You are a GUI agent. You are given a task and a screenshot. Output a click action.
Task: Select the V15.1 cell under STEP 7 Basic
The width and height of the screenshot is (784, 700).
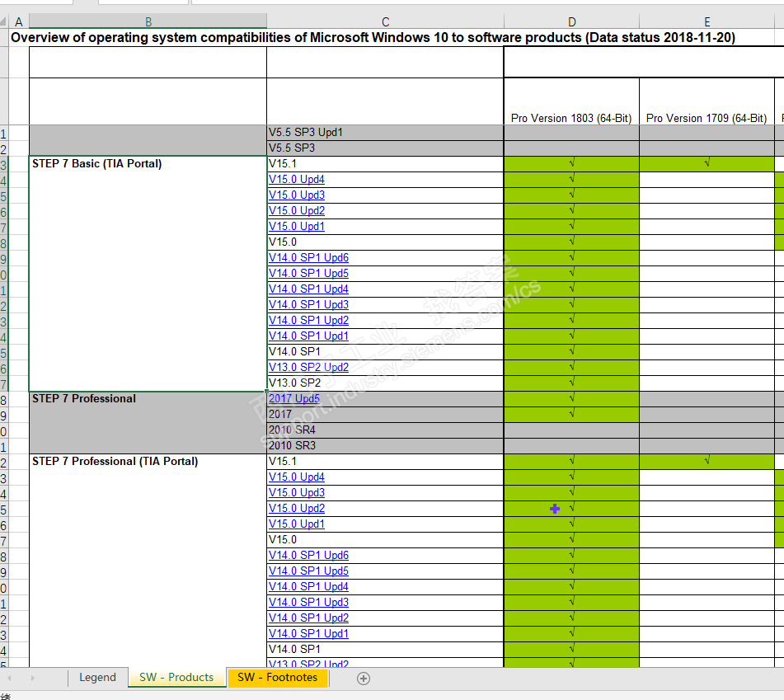click(385, 163)
